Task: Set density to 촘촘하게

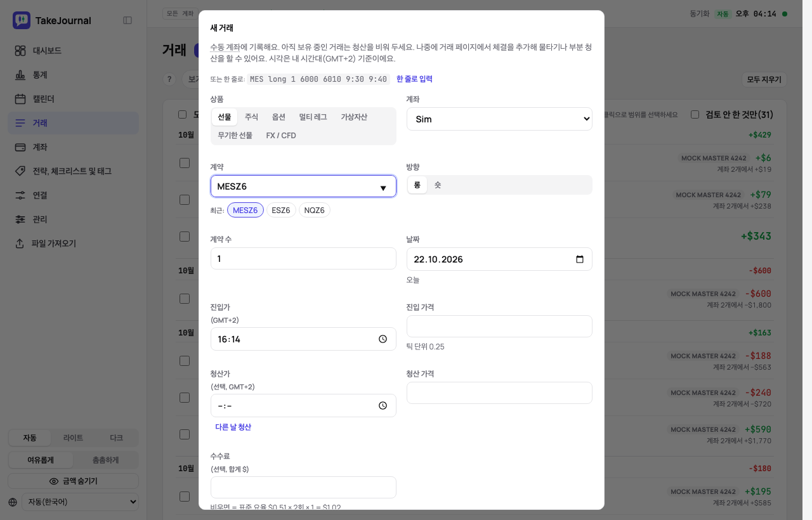Action: [x=105, y=460]
